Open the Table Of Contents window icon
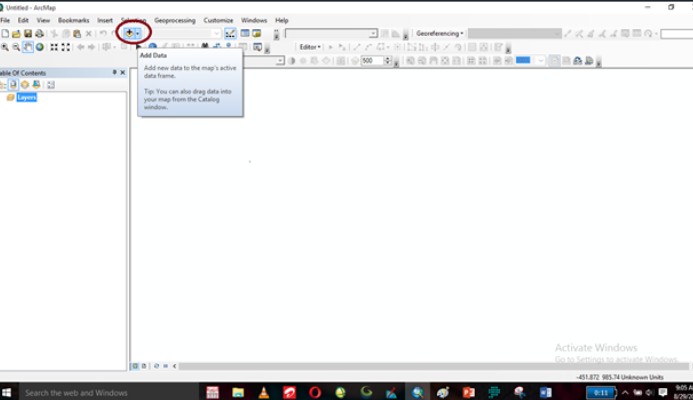 pos(245,33)
